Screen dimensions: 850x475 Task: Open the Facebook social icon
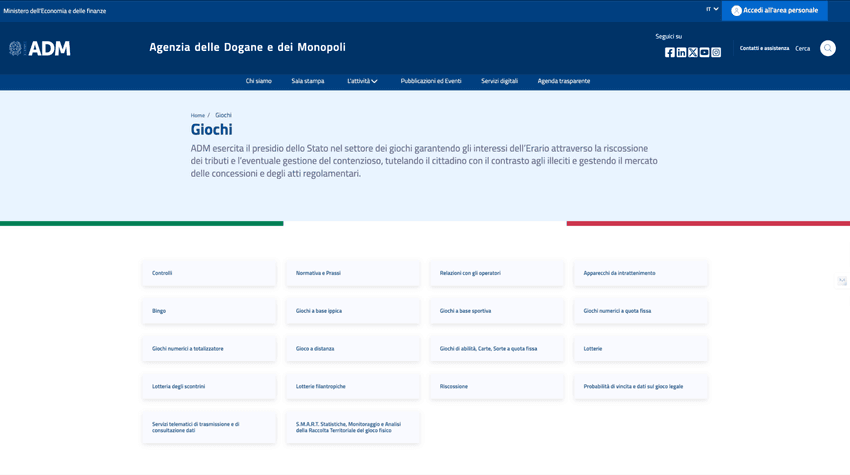[x=670, y=52]
